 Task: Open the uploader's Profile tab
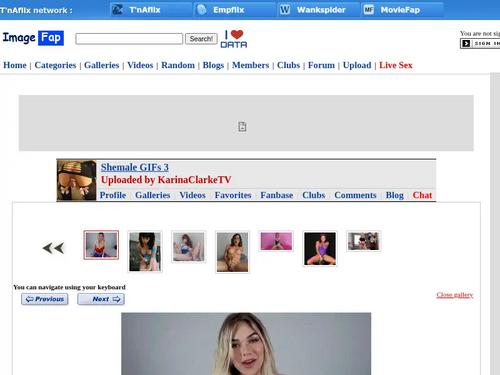click(113, 195)
